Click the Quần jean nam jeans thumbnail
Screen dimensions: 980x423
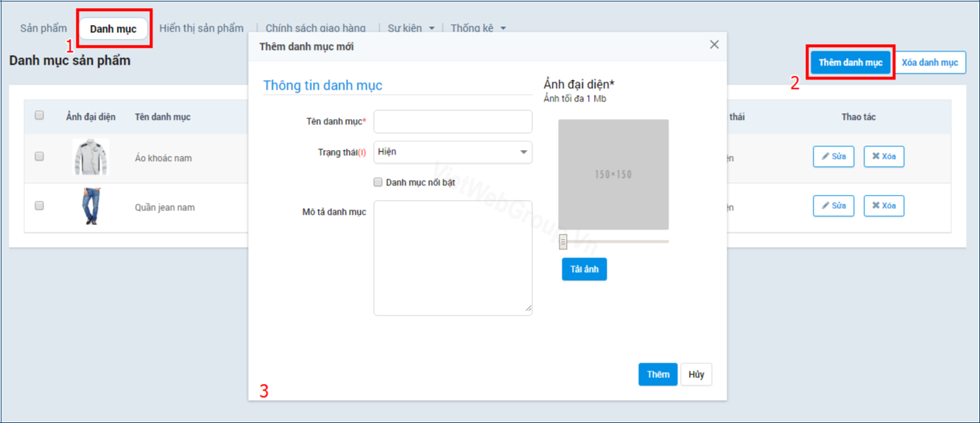pyautogui.click(x=91, y=207)
